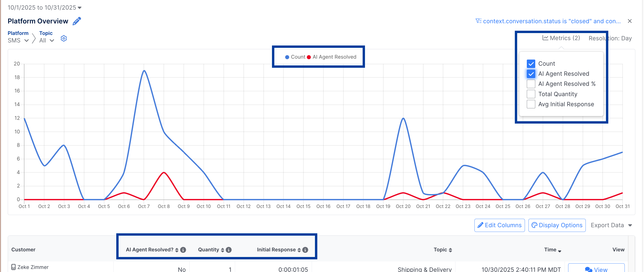The height and width of the screenshot is (272, 644).
Task: Enable the AI Agent Resolved % checkbox
Action: click(x=531, y=84)
